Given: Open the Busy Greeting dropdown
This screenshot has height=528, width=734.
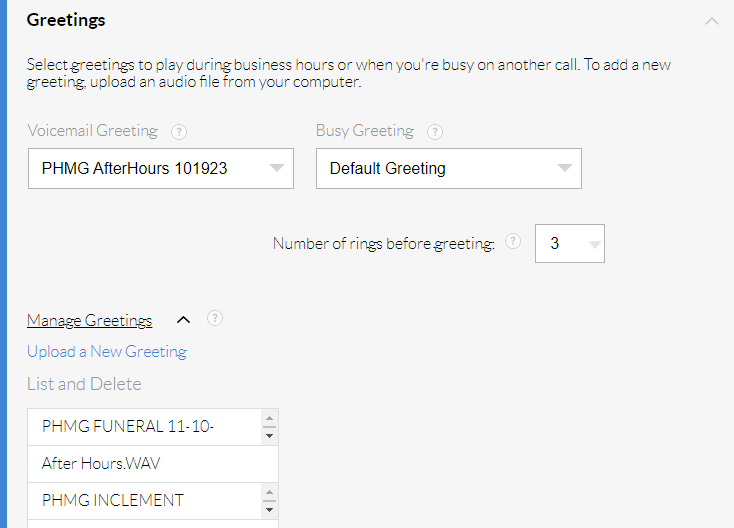Looking at the screenshot, I should (x=448, y=168).
